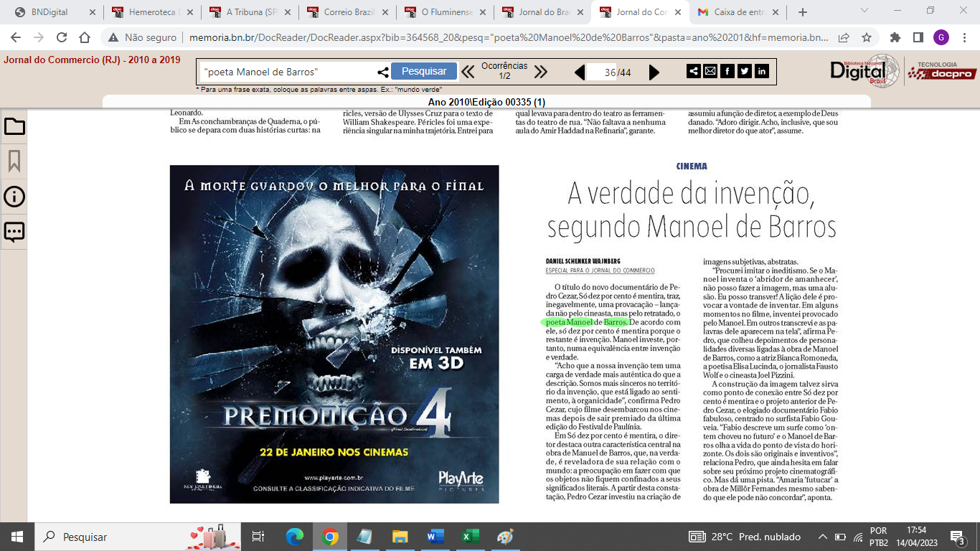Image resolution: width=980 pixels, height=551 pixels.
Task: Click byline Daniel Schenker Wajnberg
Action: click(583, 260)
